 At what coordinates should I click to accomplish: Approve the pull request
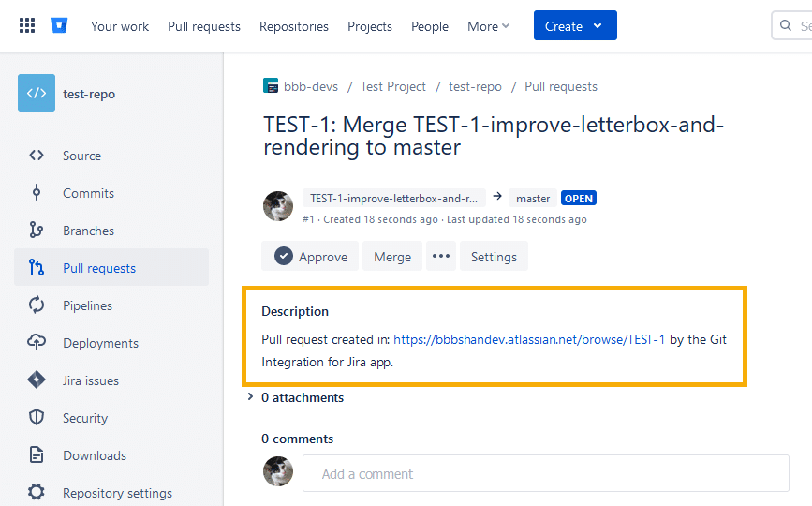(310, 256)
